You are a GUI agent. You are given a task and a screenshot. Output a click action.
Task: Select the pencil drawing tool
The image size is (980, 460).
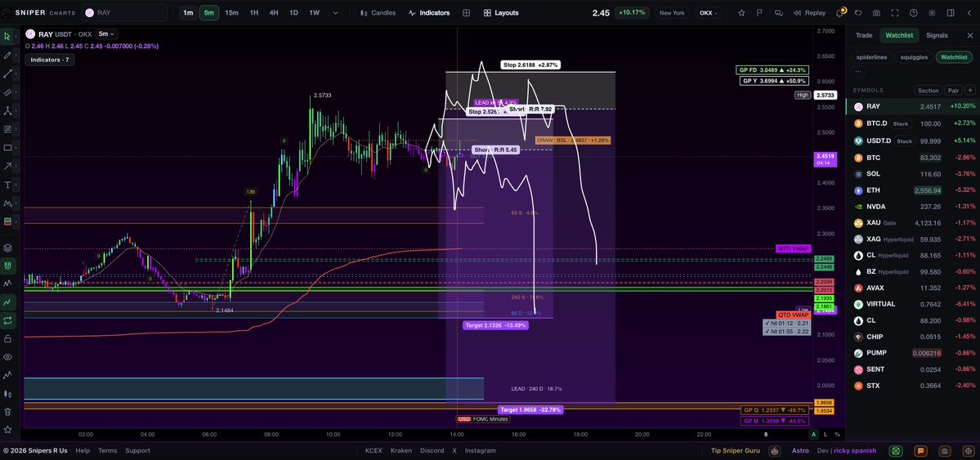point(7,55)
